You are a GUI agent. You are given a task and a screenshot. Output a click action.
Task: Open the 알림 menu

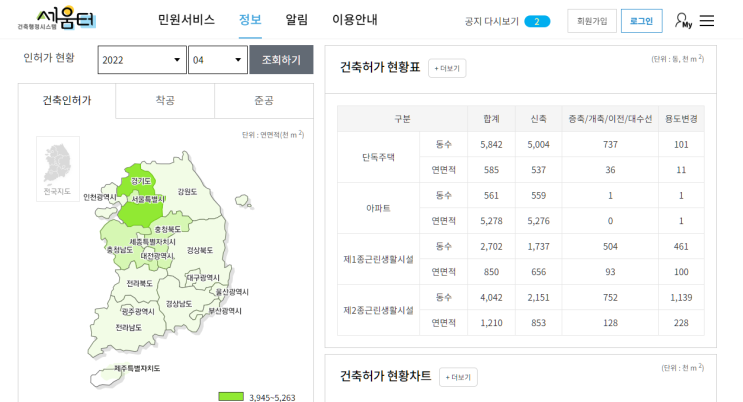[x=297, y=20]
